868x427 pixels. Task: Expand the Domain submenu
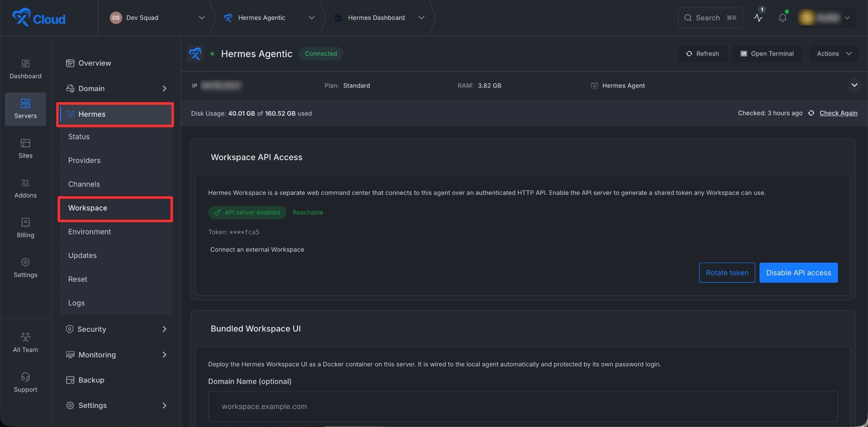[164, 89]
